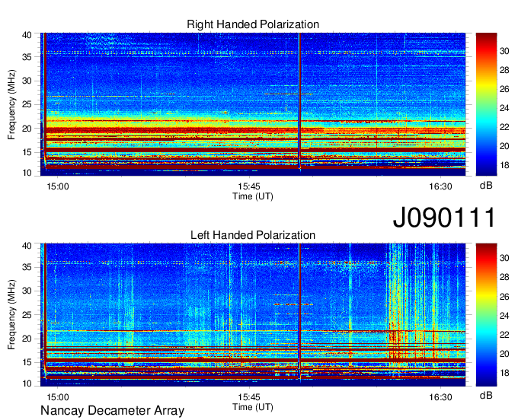Viewport: 518px width, 420px height.
Task: Click the 15:00 tick label under top plot
Action: pos(58,186)
